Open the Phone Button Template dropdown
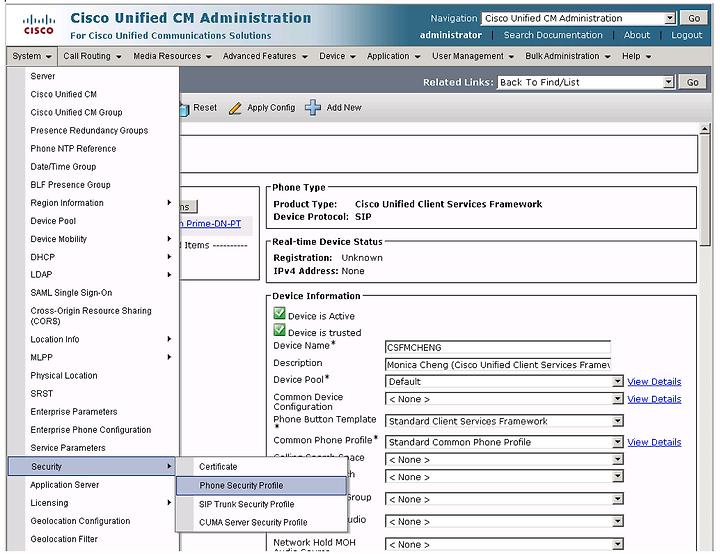The width and height of the screenshot is (720, 554). point(618,421)
